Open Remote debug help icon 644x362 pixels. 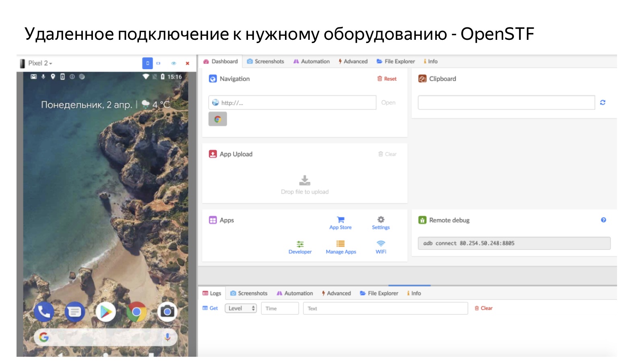pyautogui.click(x=603, y=220)
